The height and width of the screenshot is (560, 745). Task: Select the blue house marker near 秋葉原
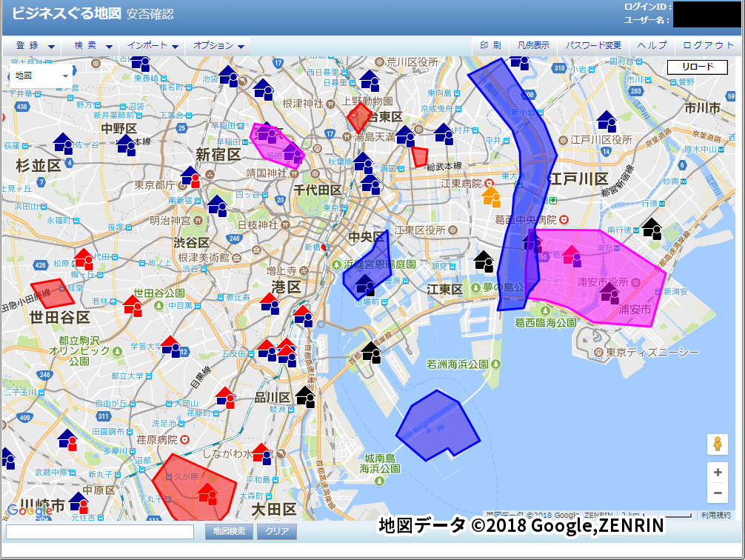click(364, 163)
